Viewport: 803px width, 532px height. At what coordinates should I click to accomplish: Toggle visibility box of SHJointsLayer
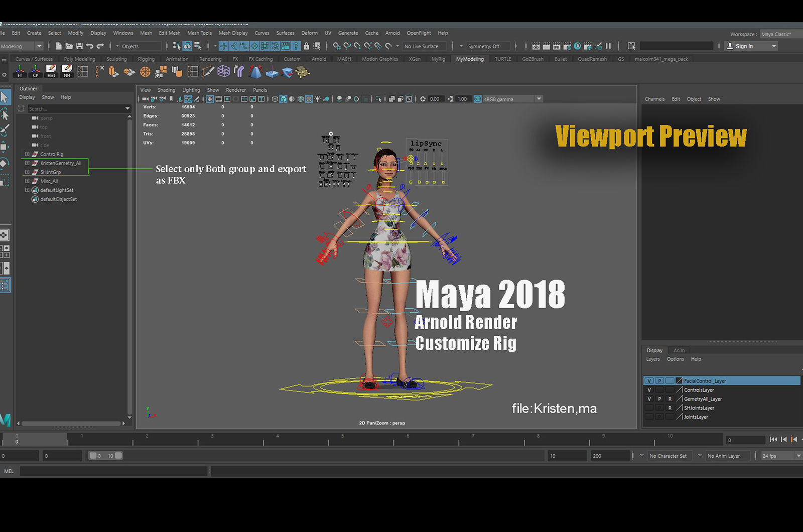tap(649, 408)
